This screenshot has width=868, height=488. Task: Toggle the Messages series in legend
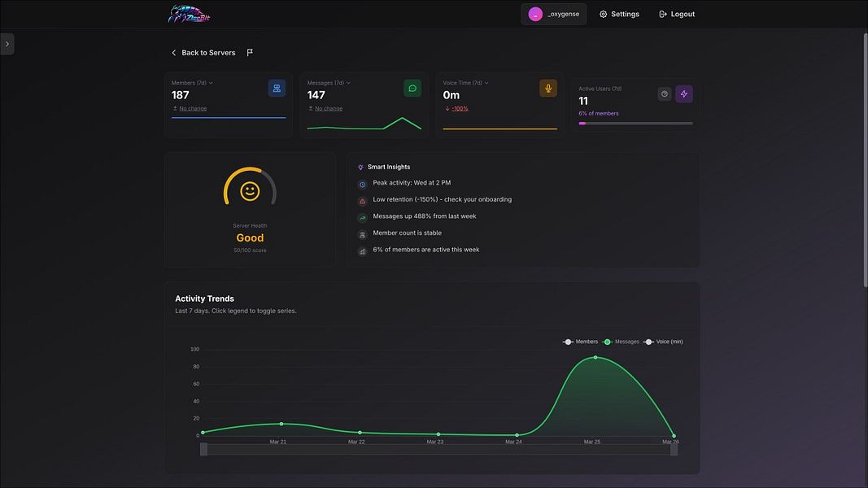[x=622, y=342]
